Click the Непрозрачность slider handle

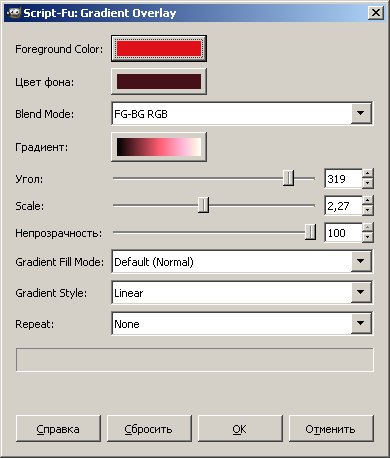click(310, 232)
